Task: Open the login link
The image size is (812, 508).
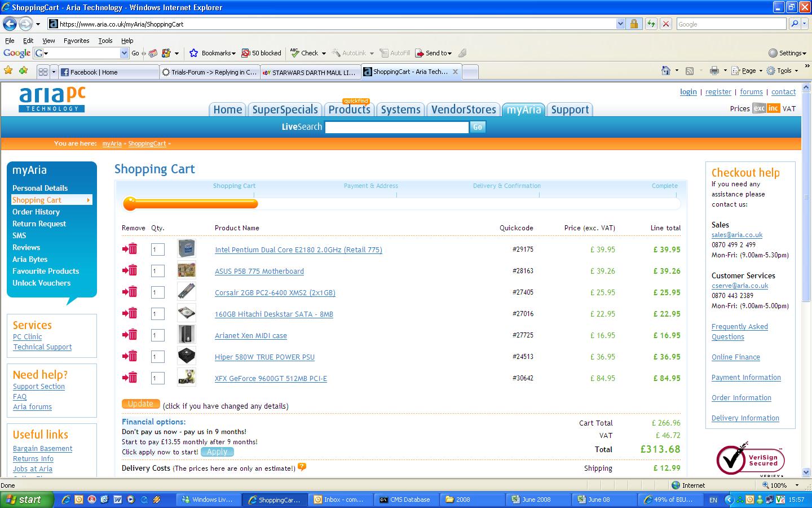Action: click(688, 91)
